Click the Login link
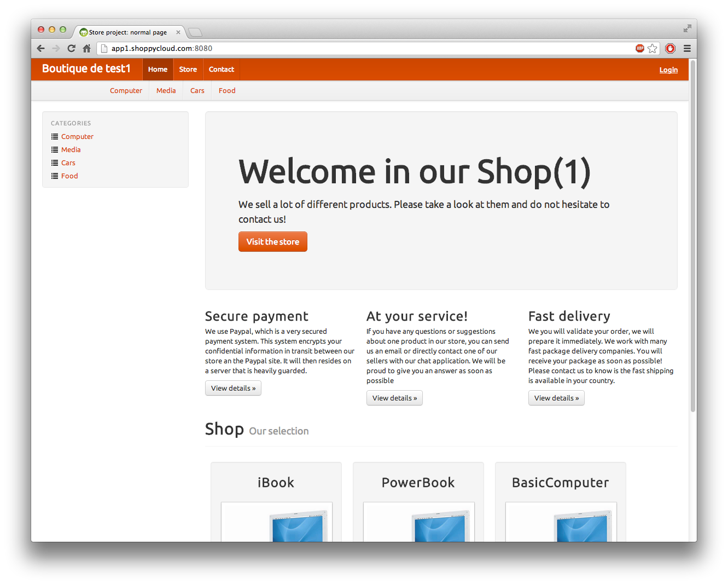 (x=668, y=70)
